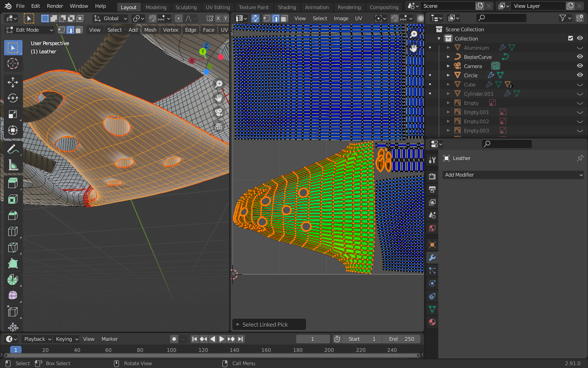Select the Spin tool
This screenshot has width=588, height=368.
click(x=13, y=280)
